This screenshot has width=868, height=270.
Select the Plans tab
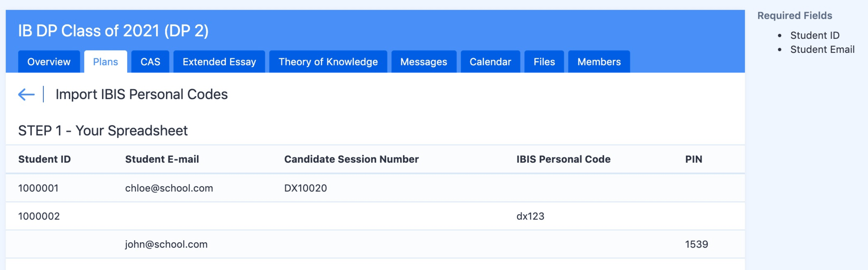pyautogui.click(x=105, y=62)
